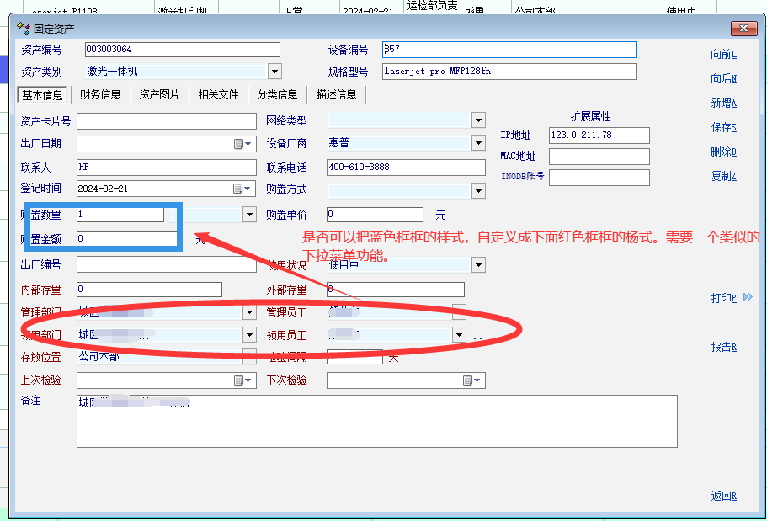Open the 使用状况 dropdown
Screen dimensions: 783x532
click(478, 266)
